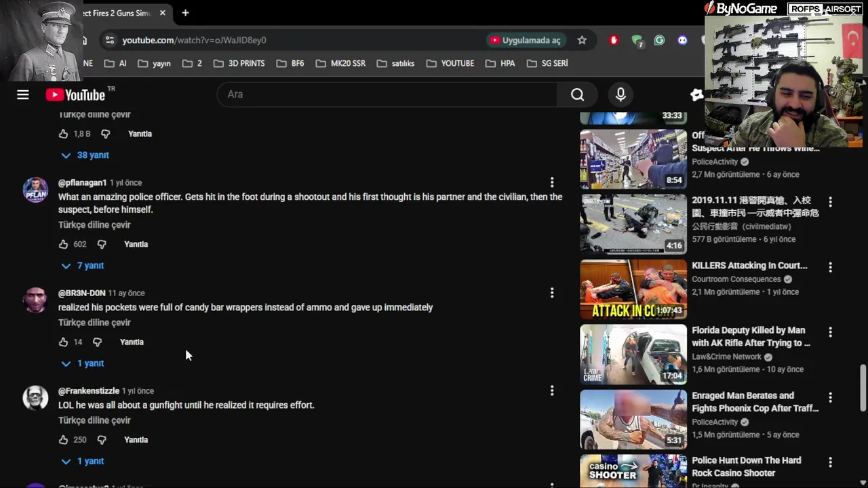This screenshot has height=488, width=868.
Task: Open options for Enraged Man Berates video
Action: pyautogui.click(x=830, y=397)
